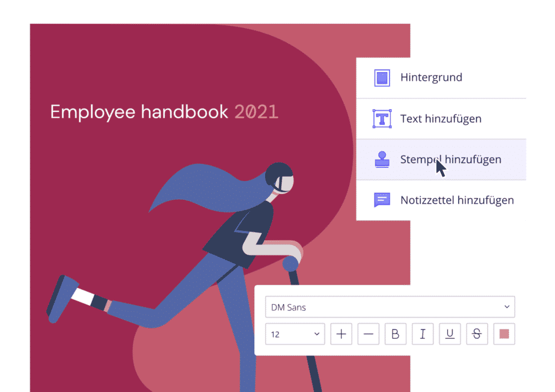The width and height of the screenshot is (555, 392).
Task: Expand the font family chevron arrow
Action: [507, 307]
